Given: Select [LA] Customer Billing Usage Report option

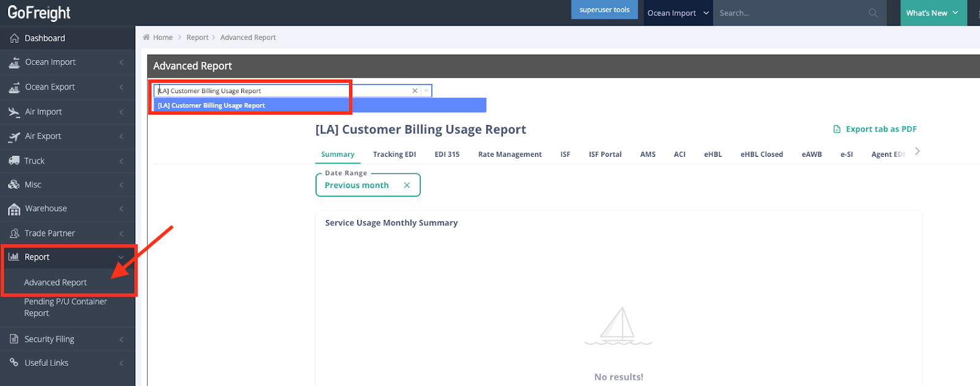Looking at the screenshot, I should point(211,105).
